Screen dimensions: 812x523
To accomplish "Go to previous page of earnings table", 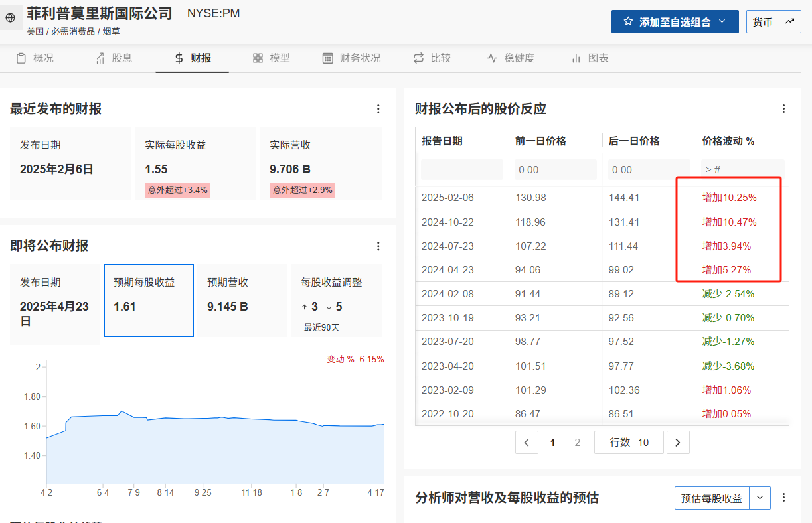I will point(527,442).
